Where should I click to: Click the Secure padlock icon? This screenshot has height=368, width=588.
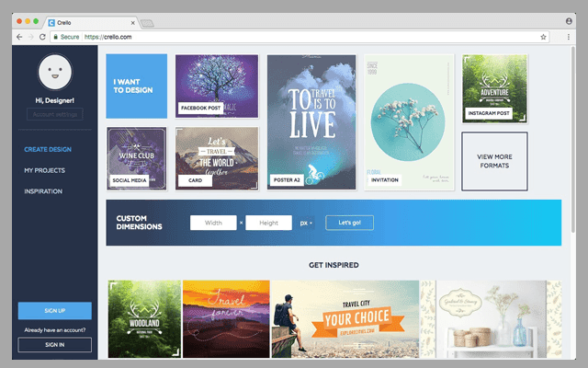click(x=55, y=37)
